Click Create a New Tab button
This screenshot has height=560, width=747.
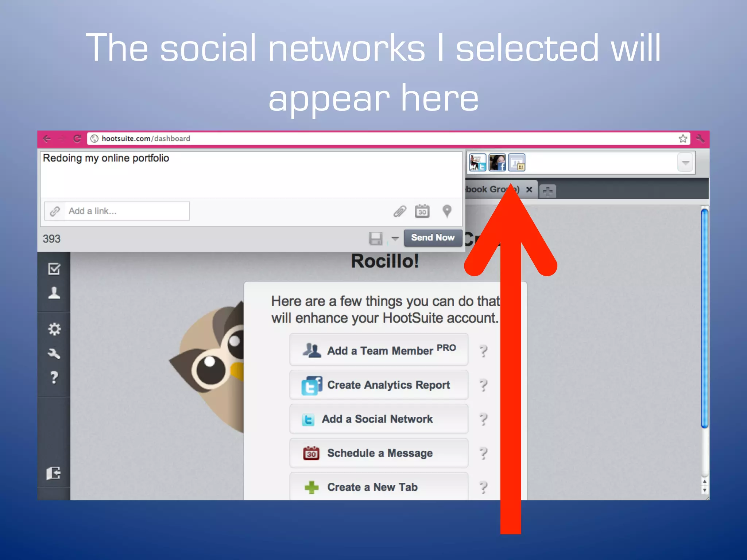tap(379, 487)
